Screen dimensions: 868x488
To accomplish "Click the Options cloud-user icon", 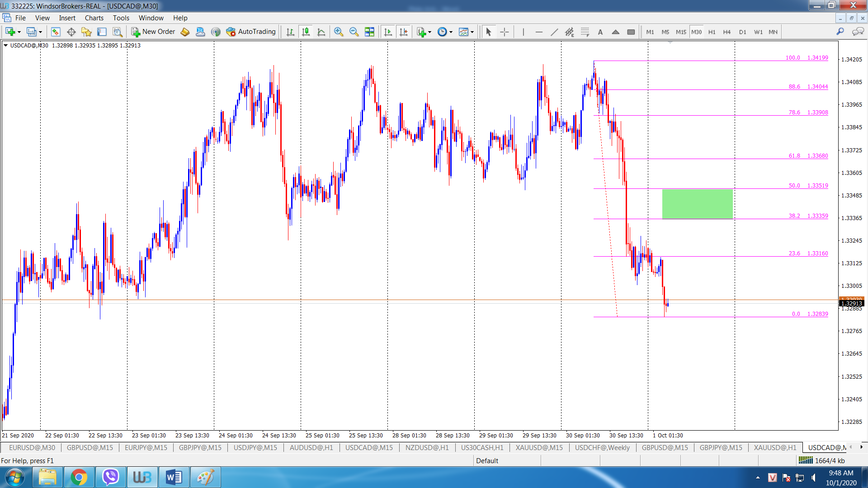I will (200, 32).
